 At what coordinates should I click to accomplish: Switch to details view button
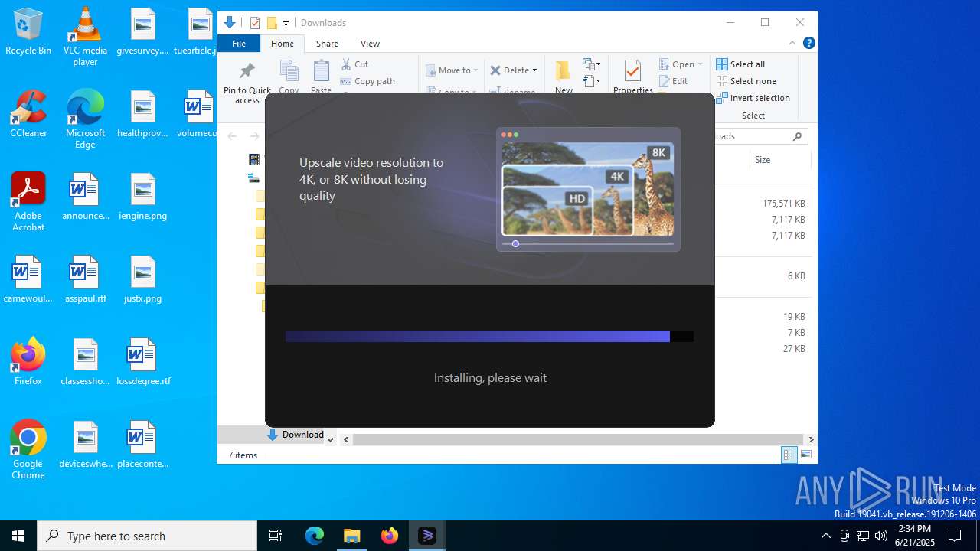(789, 455)
